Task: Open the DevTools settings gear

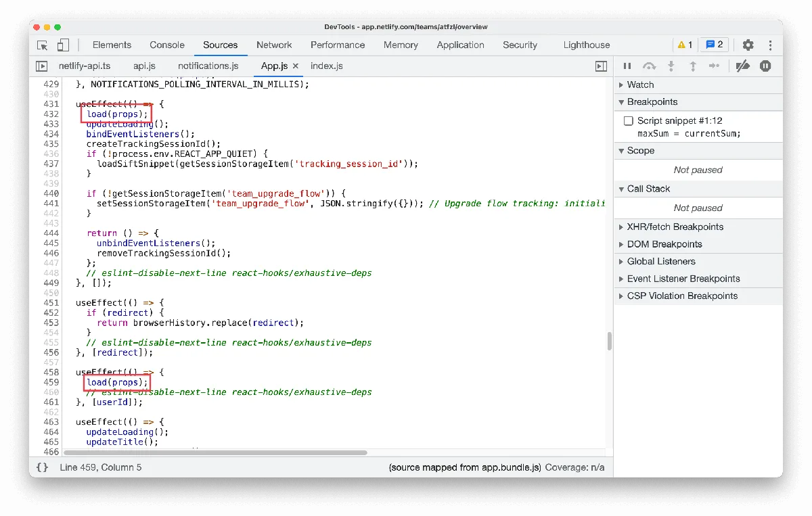Action: [748, 45]
